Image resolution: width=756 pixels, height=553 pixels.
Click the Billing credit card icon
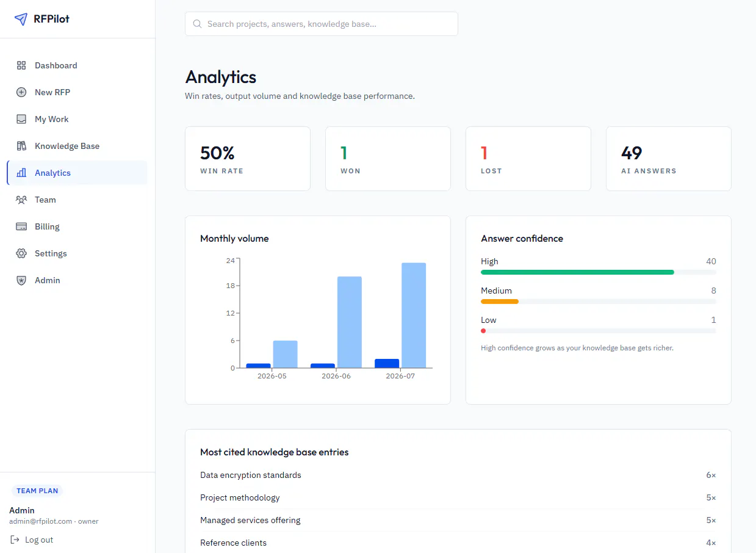coord(21,226)
